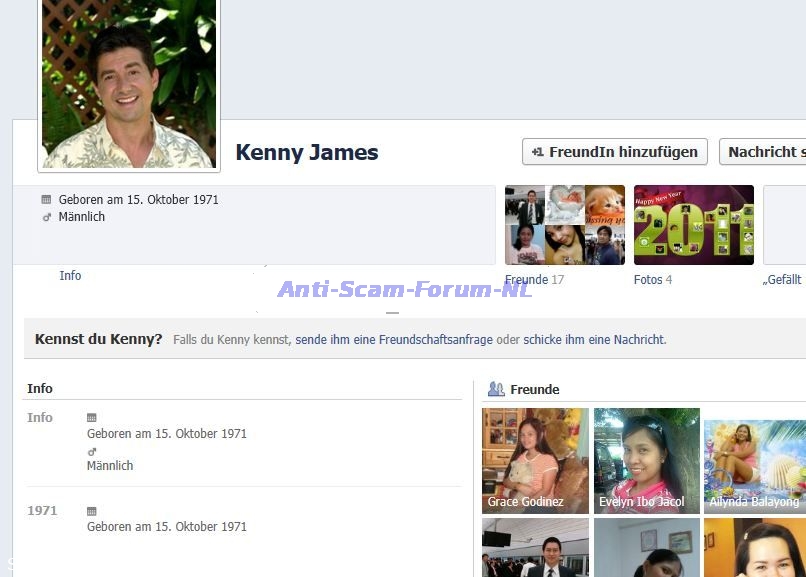Click the calendar icon in the top birthday line
This screenshot has width=806, height=577.
pyautogui.click(x=47, y=200)
